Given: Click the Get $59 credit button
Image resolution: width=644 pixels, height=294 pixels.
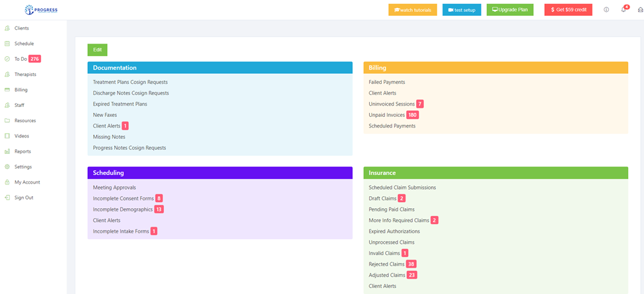Looking at the screenshot, I should click(x=567, y=10).
